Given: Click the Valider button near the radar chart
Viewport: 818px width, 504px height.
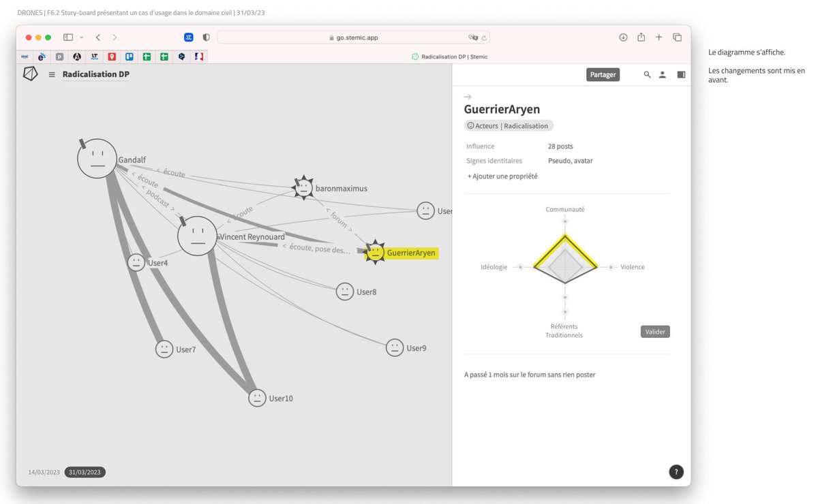Looking at the screenshot, I should (x=654, y=331).
